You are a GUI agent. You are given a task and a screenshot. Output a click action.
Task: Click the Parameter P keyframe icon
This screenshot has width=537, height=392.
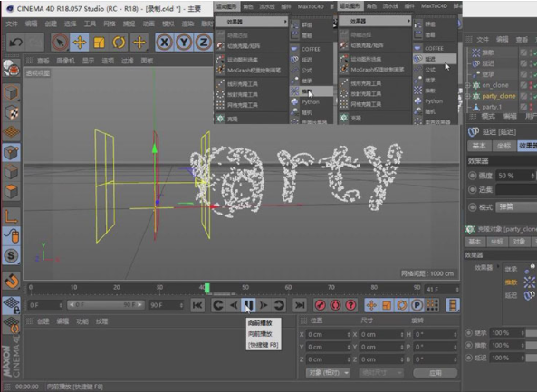pyautogui.click(x=417, y=305)
